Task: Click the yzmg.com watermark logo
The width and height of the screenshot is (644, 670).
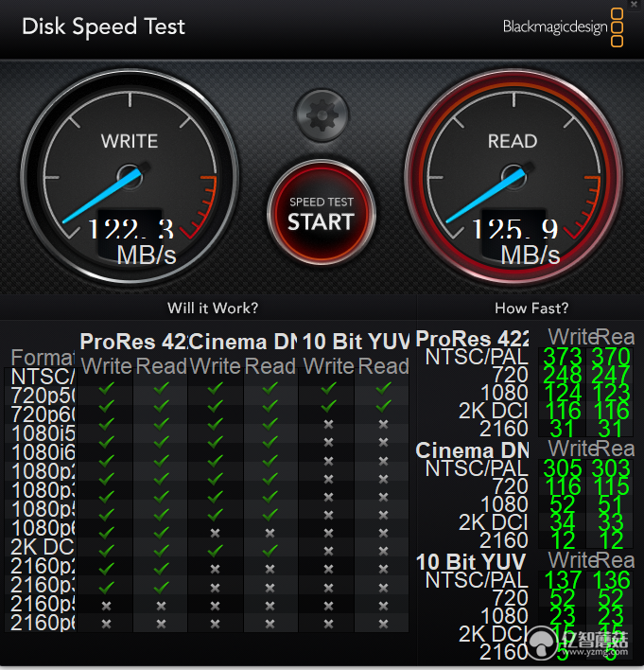Action: [578, 642]
